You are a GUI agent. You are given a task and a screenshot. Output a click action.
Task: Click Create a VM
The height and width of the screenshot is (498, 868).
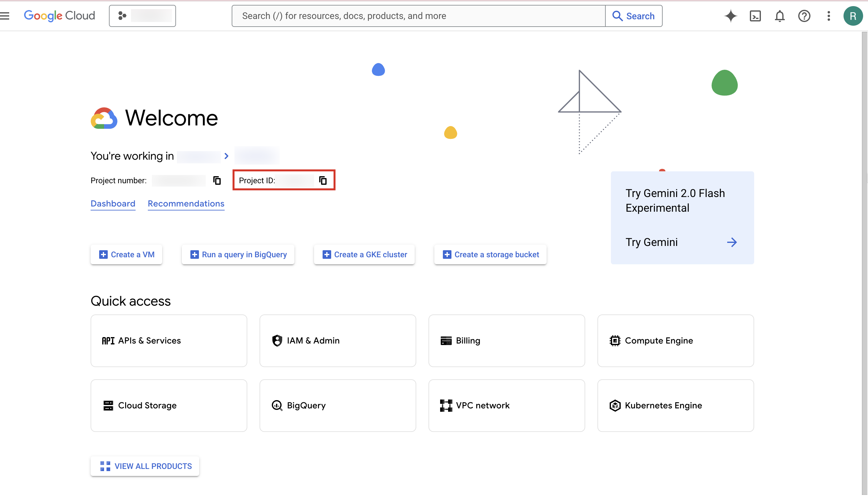127,255
